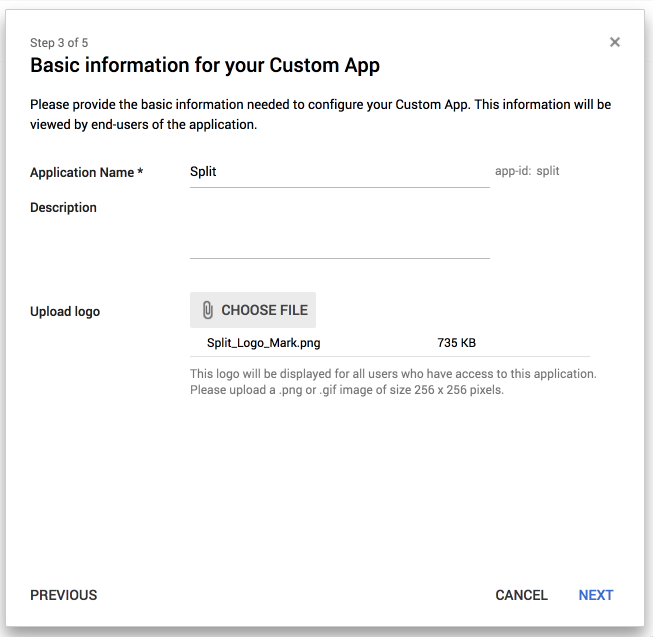Viewport: 653px width, 637px height.
Task: Click the required asterisk beside Application Name
Action: [x=140, y=172]
